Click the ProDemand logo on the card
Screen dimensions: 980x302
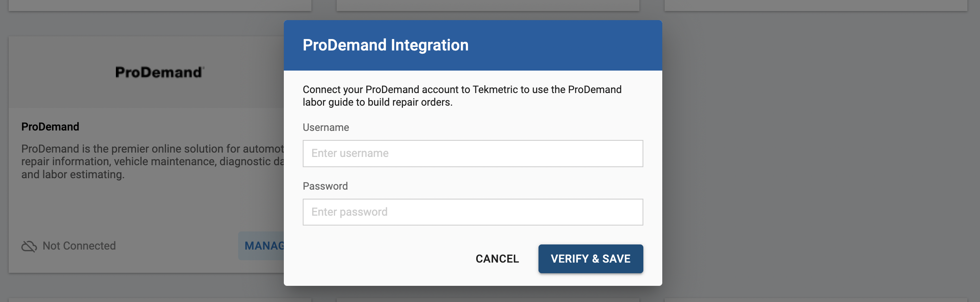point(159,72)
